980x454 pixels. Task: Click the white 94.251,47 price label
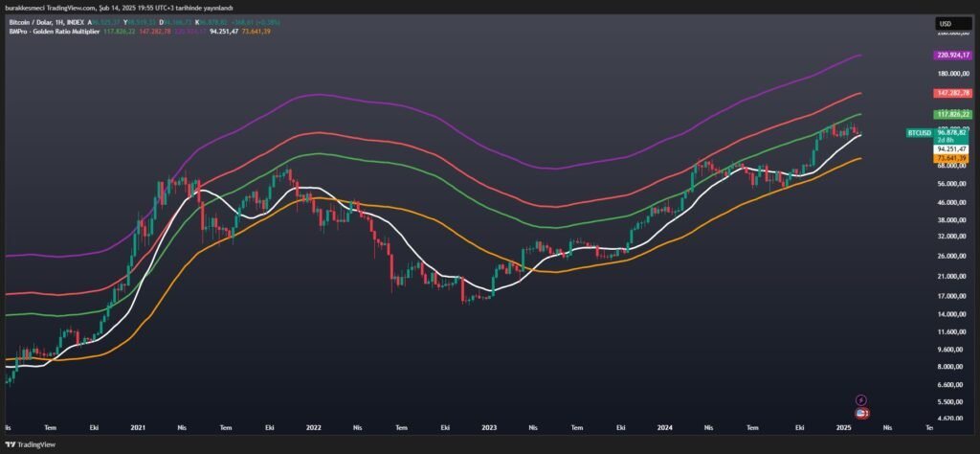point(953,149)
